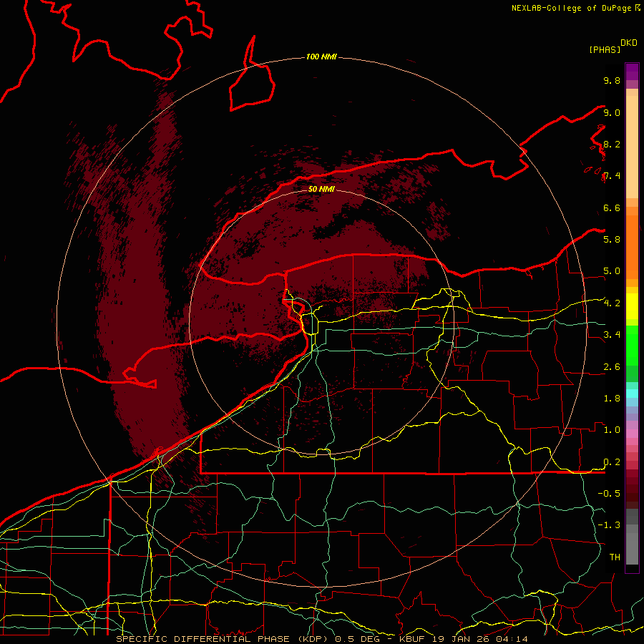Click the 5.8 value on the color scale
Viewport: 644px width, 644px height.
[612, 240]
